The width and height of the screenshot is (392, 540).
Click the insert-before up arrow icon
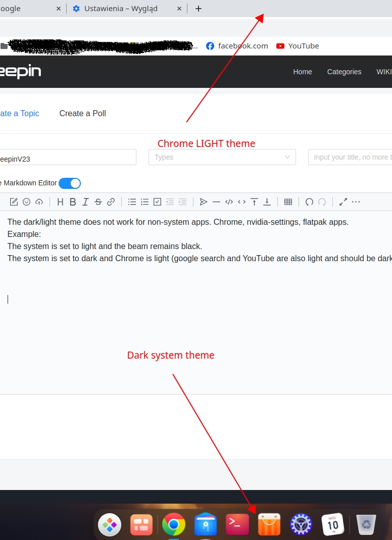click(254, 202)
